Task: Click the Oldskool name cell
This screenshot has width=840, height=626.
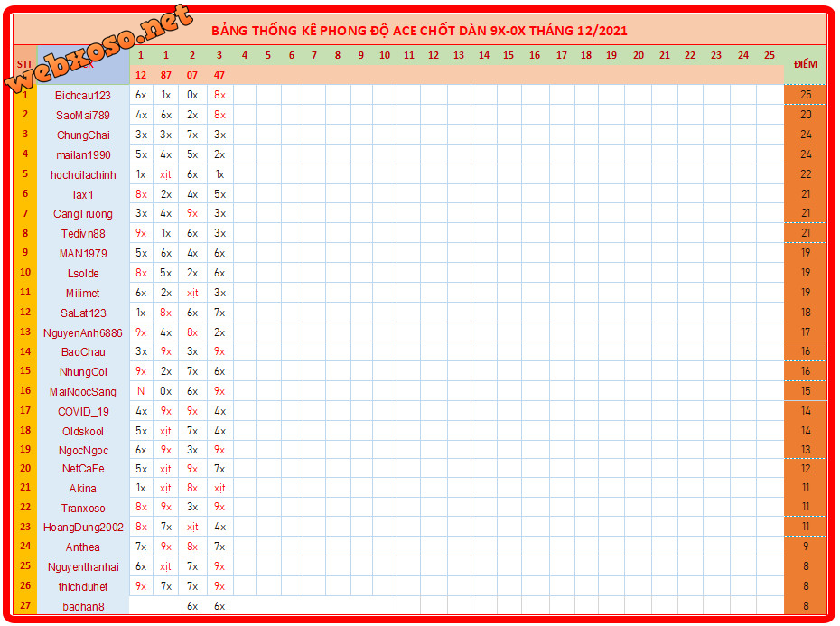Action: pos(83,432)
